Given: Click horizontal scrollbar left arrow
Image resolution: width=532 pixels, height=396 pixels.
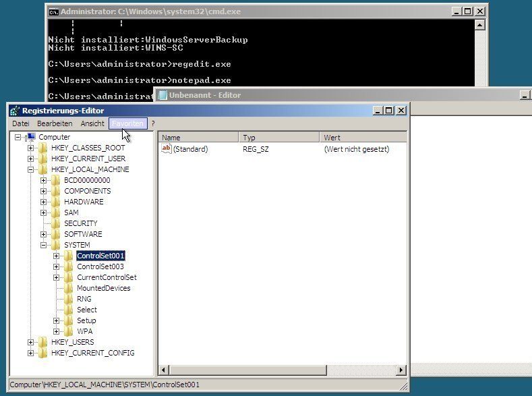Looking at the screenshot, I should click(164, 370).
